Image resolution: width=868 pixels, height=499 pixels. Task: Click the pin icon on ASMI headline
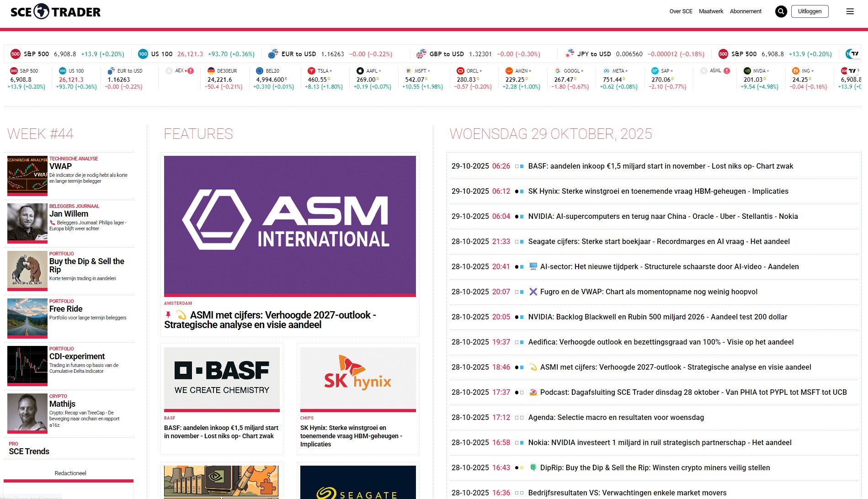pyautogui.click(x=168, y=315)
